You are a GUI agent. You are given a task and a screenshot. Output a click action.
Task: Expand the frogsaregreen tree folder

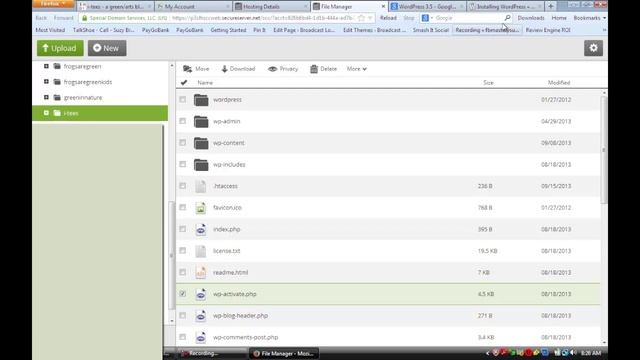click(x=46, y=66)
